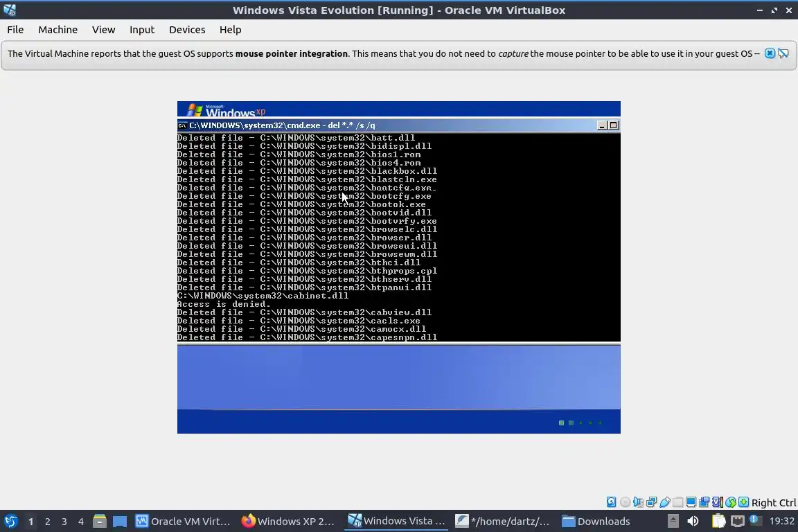Screen dimensions: 798x532
Task: Open the volume control tray icon
Action: point(693,522)
